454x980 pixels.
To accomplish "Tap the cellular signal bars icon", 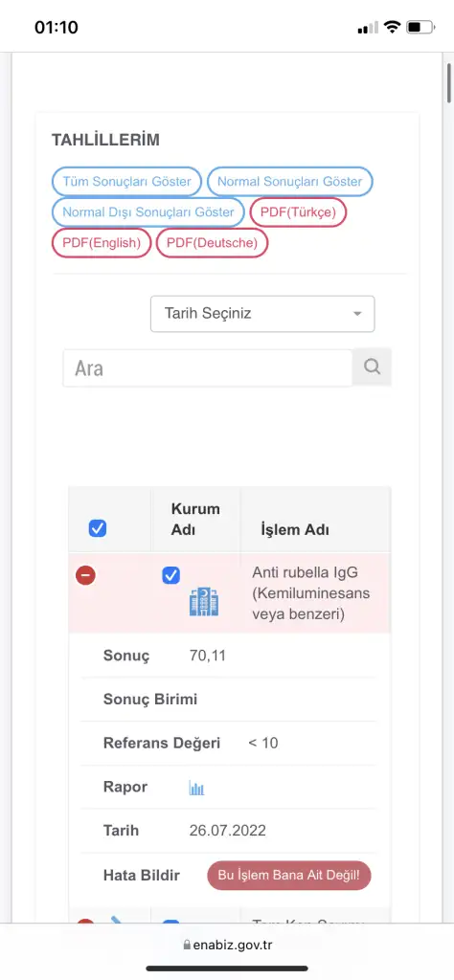I will pyautogui.click(x=368, y=28).
